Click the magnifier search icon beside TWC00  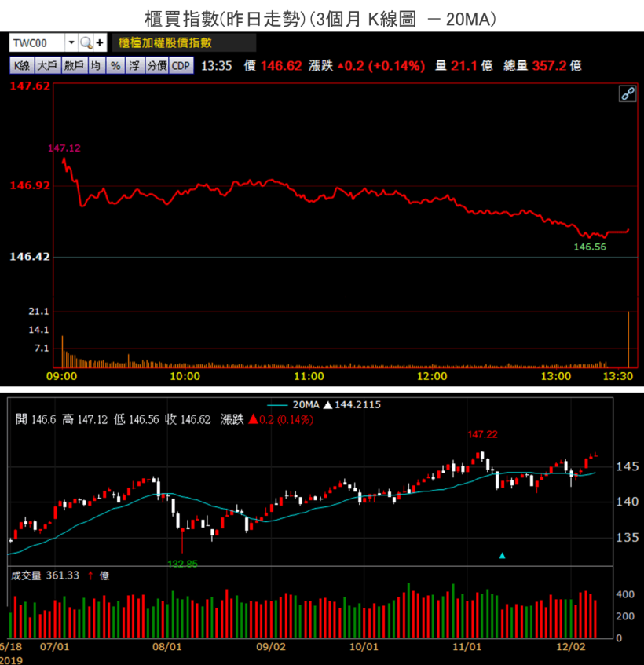(x=86, y=43)
